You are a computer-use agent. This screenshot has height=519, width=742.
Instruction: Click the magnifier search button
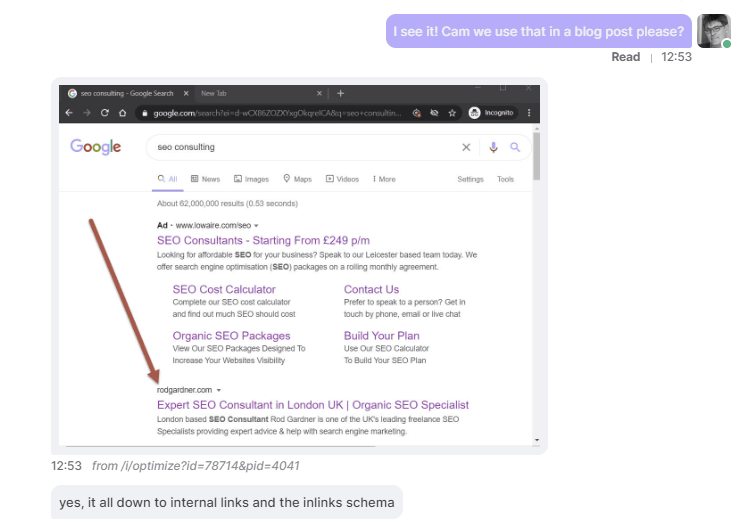(515, 147)
